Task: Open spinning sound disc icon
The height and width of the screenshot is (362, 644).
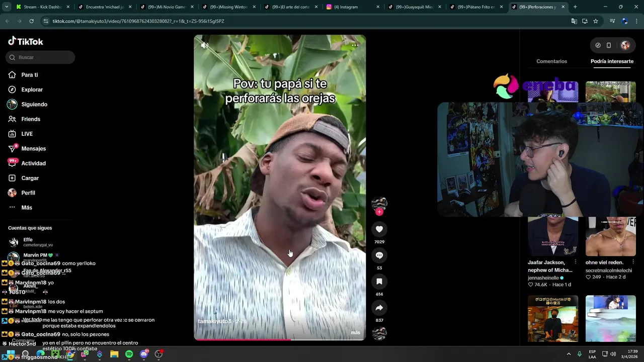Action: coord(379,333)
